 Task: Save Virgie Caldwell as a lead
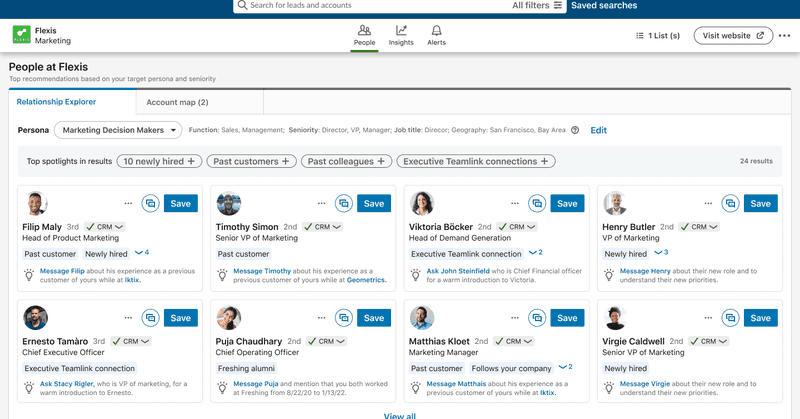click(761, 318)
